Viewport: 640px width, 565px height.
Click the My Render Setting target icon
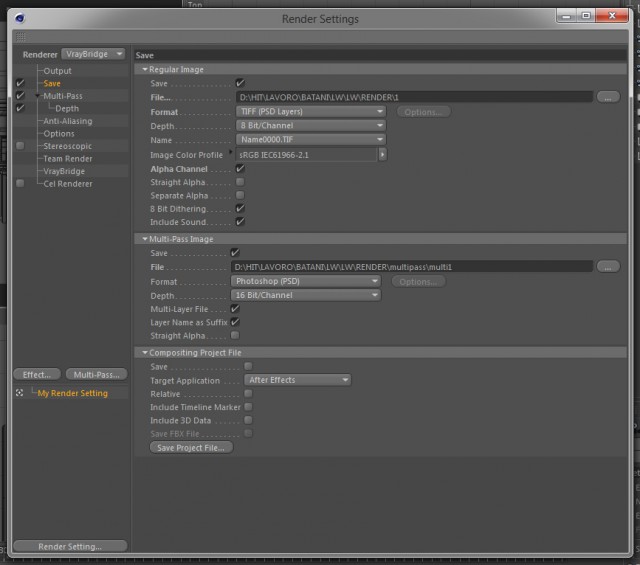click(19, 393)
